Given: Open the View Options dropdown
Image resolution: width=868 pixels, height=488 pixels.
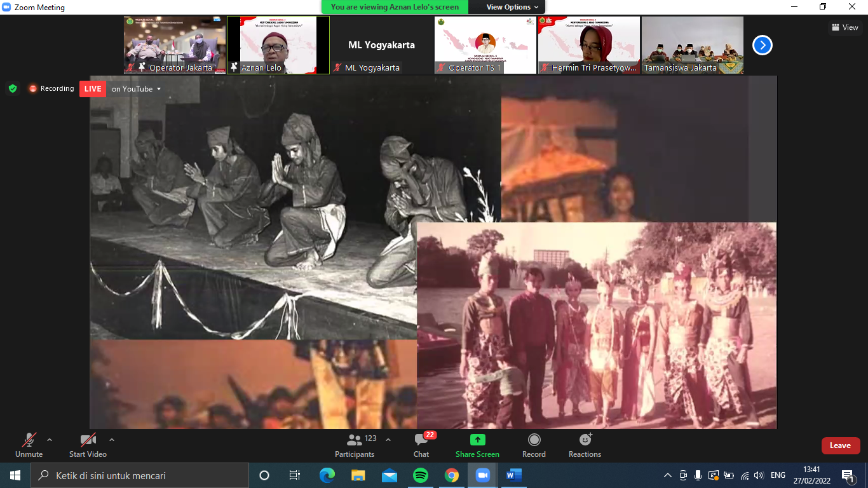Looking at the screenshot, I should (x=512, y=7).
